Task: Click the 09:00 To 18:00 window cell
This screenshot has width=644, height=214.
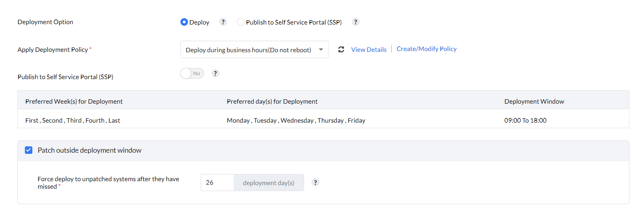Action: click(525, 121)
